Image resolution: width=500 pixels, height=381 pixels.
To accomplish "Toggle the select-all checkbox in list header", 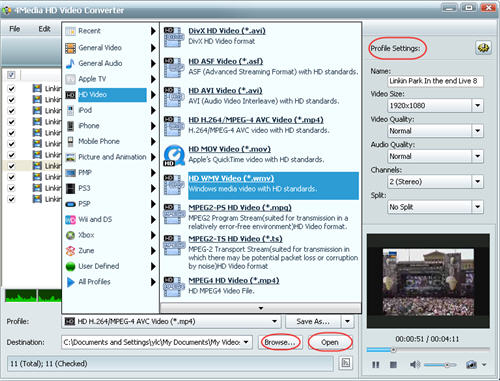I will pyautogui.click(x=11, y=75).
